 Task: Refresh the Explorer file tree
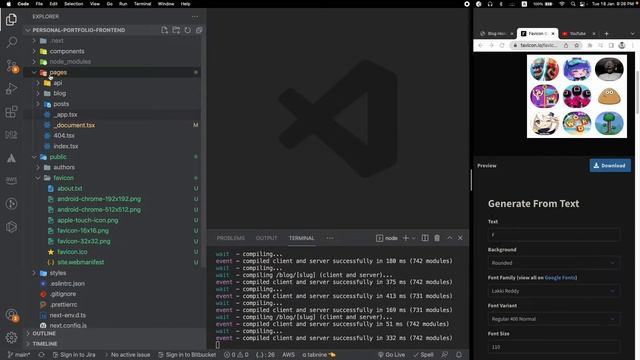(x=187, y=30)
